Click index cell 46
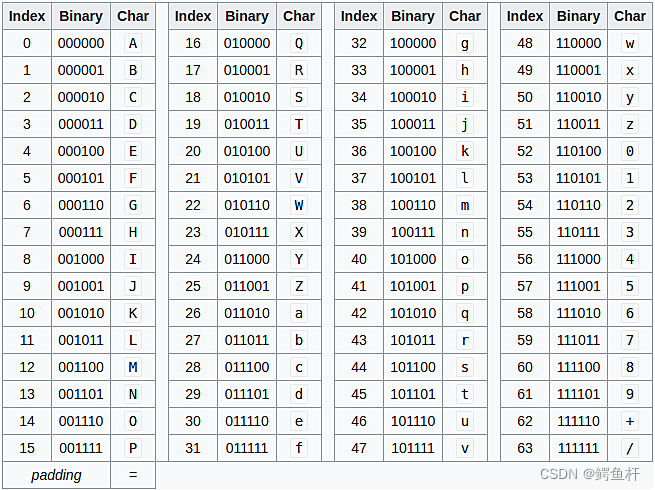This screenshot has width=655, height=490. [x=359, y=421]
